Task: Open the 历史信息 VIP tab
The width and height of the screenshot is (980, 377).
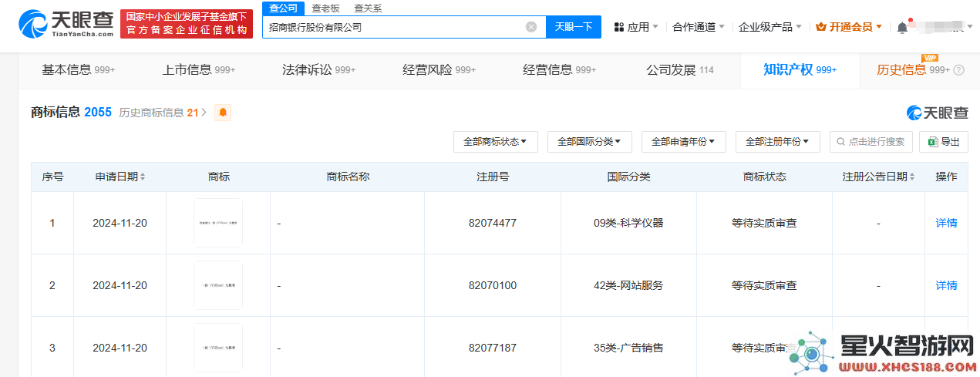Action: tap(913, 70)
